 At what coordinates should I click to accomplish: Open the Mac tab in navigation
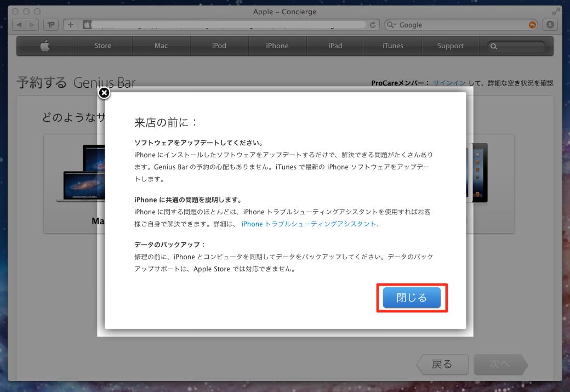[x=161, y=46]
